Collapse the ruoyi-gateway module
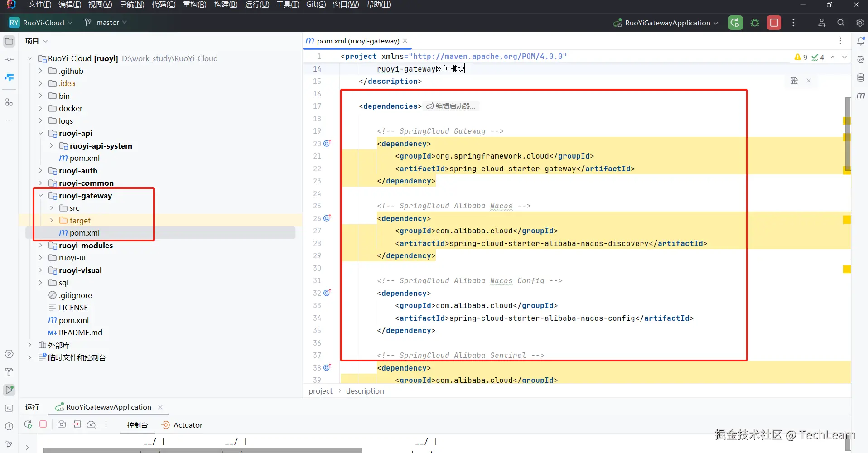Image resolution: width=868 pixels, height=453 pixels. pos(41,196)
